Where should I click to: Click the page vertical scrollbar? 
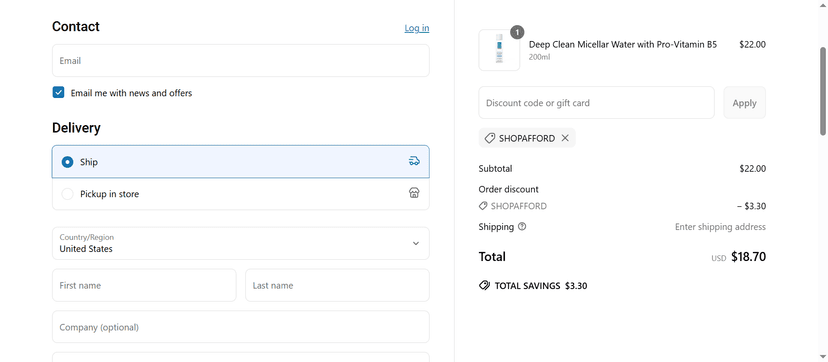pyautogui.click(x=823, y=91)
